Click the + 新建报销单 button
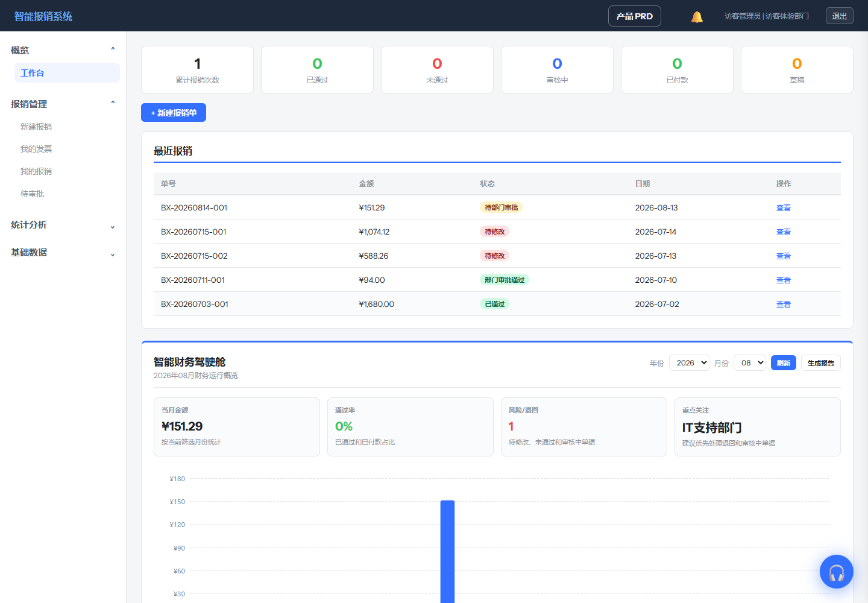The width and height of the screenshot is (868, 603). pos(174,113)
